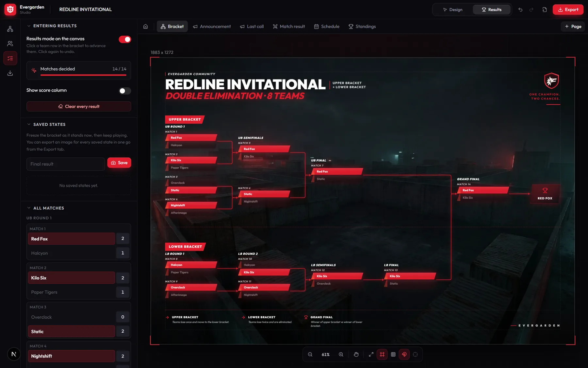Click the new document icon
588x368 pixels.
(x=545, y=9)
